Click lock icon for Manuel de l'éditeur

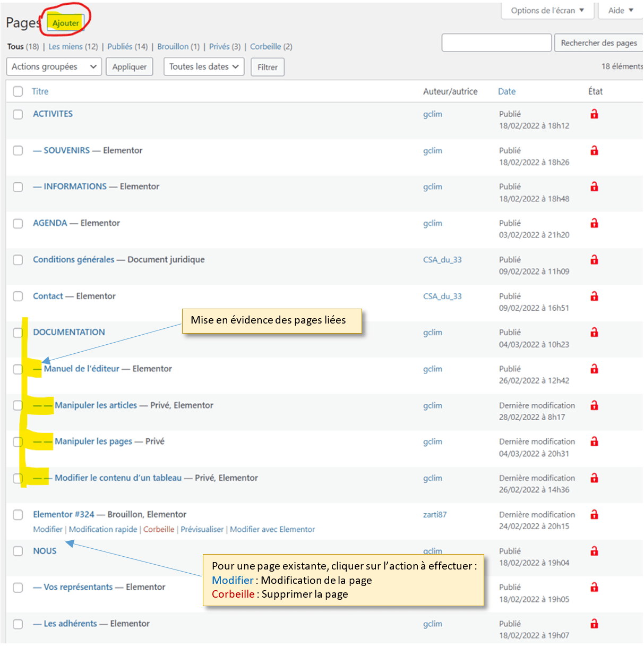[594, 369]
